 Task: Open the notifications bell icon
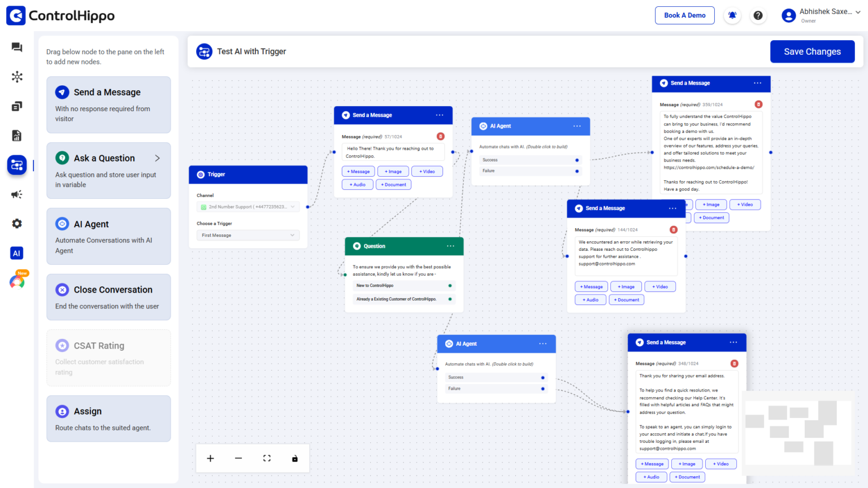(732, 15)
